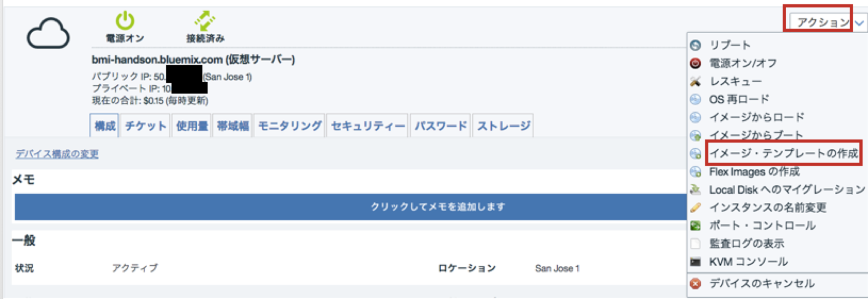Click the red cancel device icon
Image resolution: width=868 pixels, height=299 pixels.
click(696, 284)
